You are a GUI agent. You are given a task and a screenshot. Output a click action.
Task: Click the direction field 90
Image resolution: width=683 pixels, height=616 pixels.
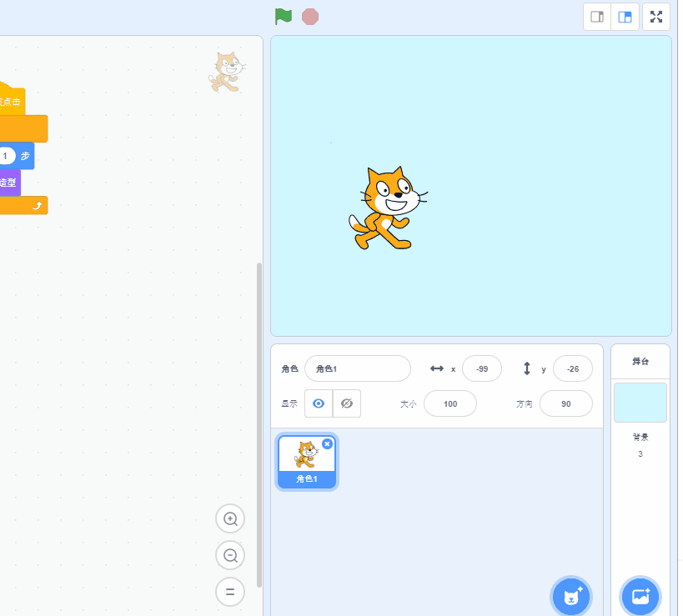click(x=565, y=403)
